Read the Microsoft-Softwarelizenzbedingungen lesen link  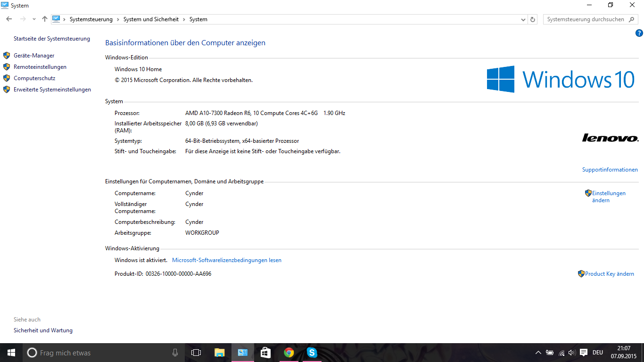[x=227, y=260]
